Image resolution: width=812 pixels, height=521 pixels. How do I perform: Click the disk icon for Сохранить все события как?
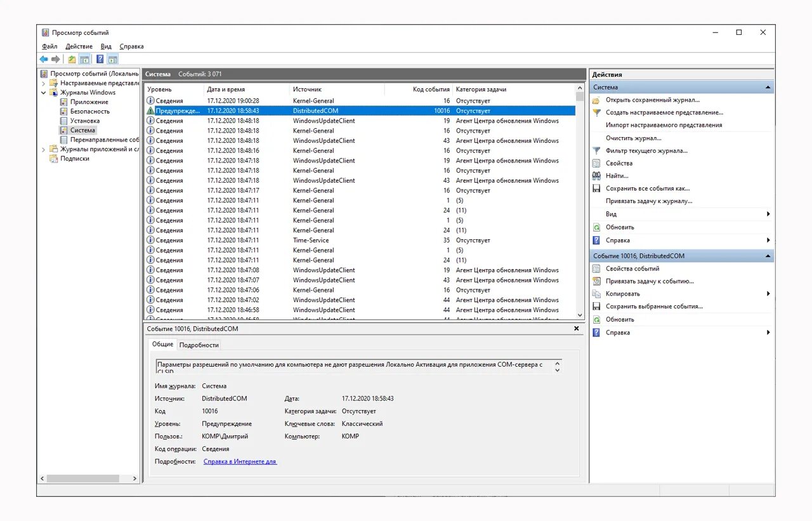click(596, 188)
